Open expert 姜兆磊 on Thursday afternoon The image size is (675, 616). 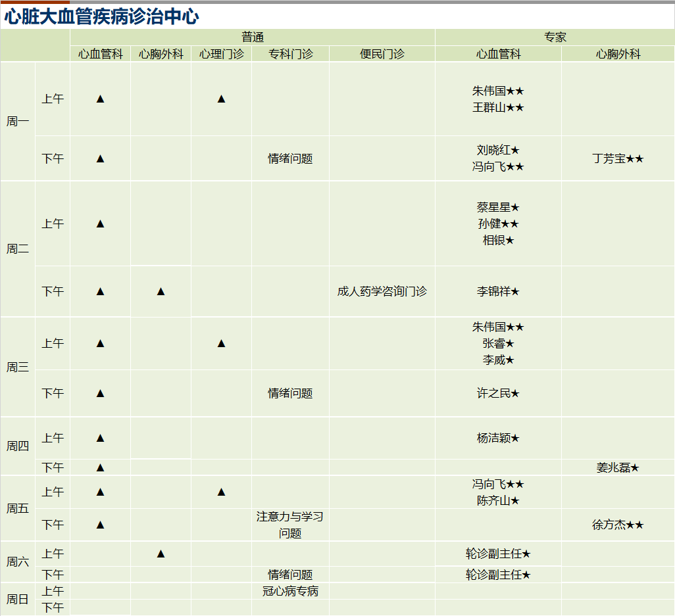pyautogui.click(x=617, y=467)
